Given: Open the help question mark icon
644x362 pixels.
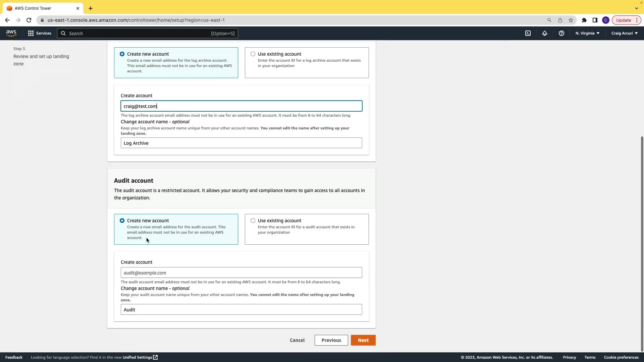Looking at the screenshot, I should pyautogui.click(x=561, y=33).
